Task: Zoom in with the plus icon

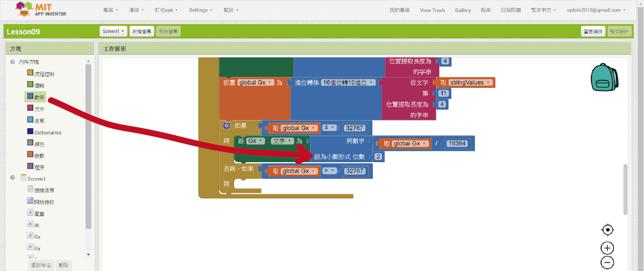Action: (x=607, y=248)
